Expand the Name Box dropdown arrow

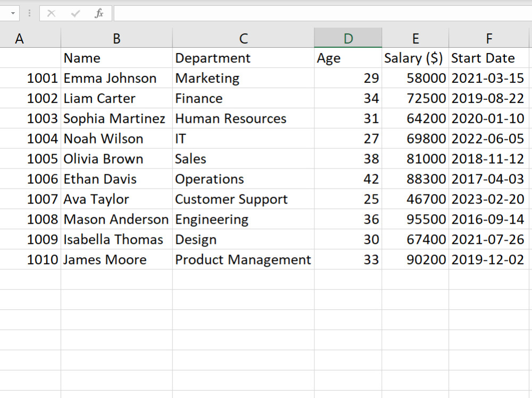(x=13, y=14)
